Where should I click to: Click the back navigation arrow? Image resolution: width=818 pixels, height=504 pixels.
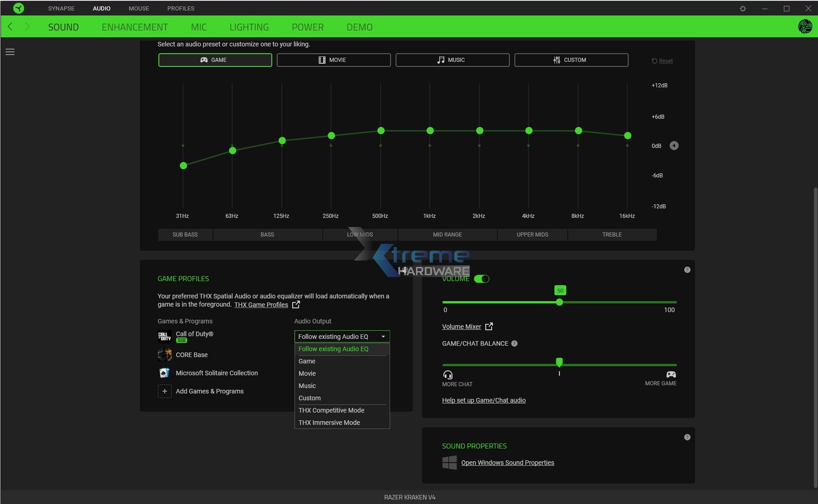10,27
